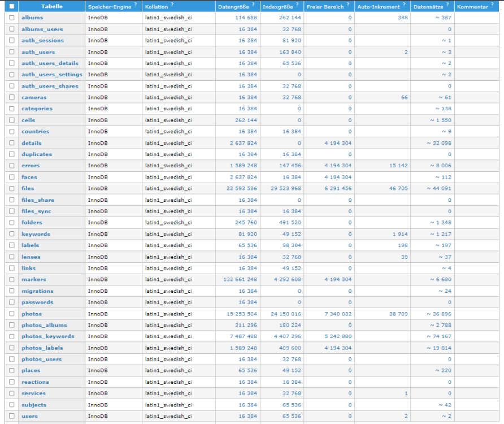Click the help icon next to Datensätze
This screenshot has width=504, height=424.
(447, 5)
